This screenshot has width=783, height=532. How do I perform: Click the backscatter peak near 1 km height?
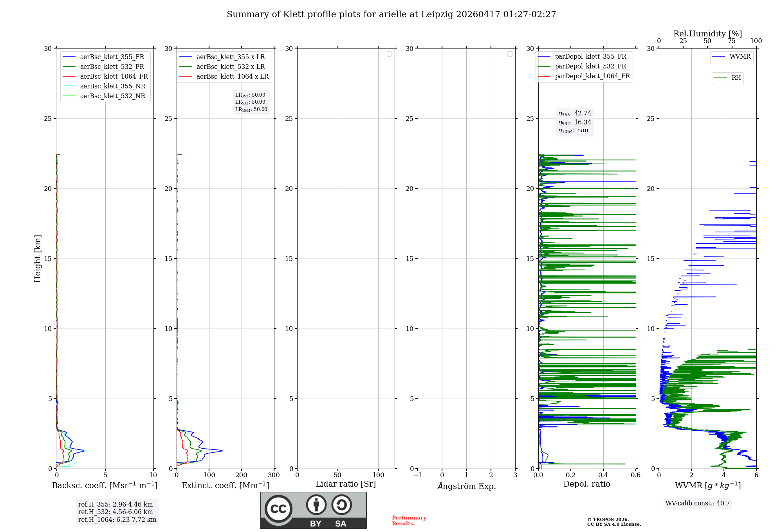pyautogui.click(x=84, y=451)
